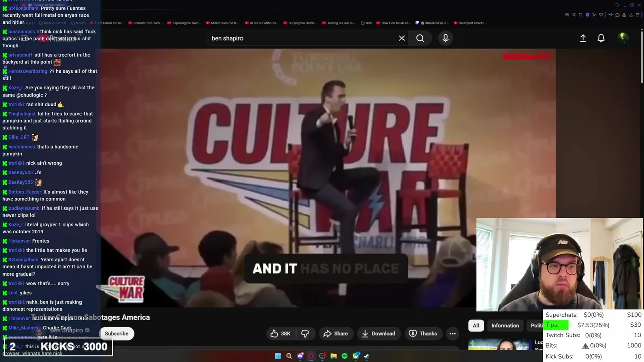
Task: Click the pinboard pin icon in address bar
Action: point(574,15)
